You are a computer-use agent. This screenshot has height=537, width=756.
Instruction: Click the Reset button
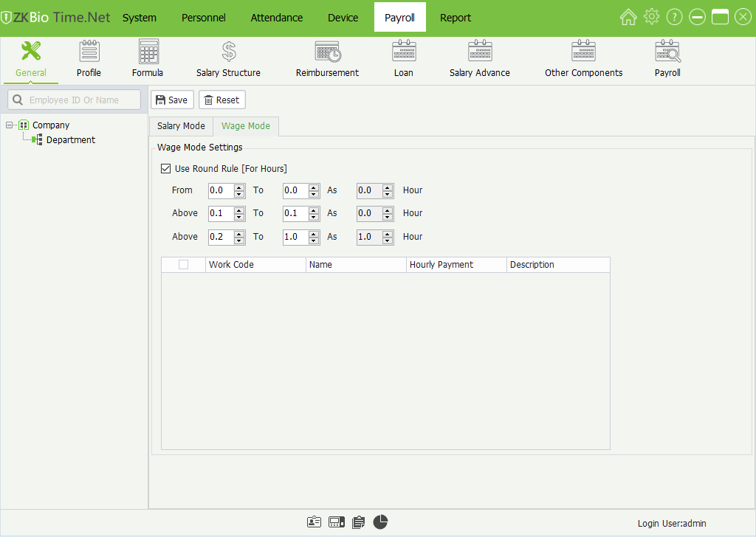[x=222, y=100]
